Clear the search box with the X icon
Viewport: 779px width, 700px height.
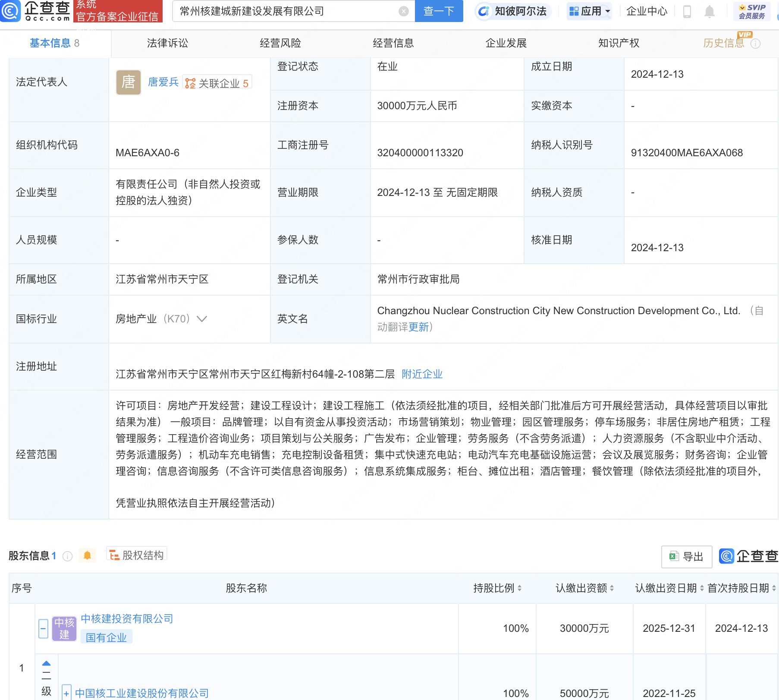point(404,11)
